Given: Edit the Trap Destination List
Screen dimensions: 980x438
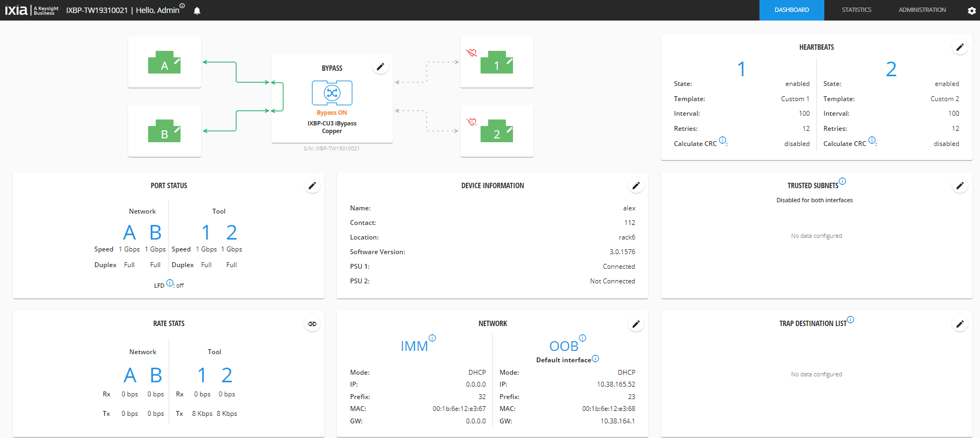Looking at the screenshot, I should coord(959,324).
